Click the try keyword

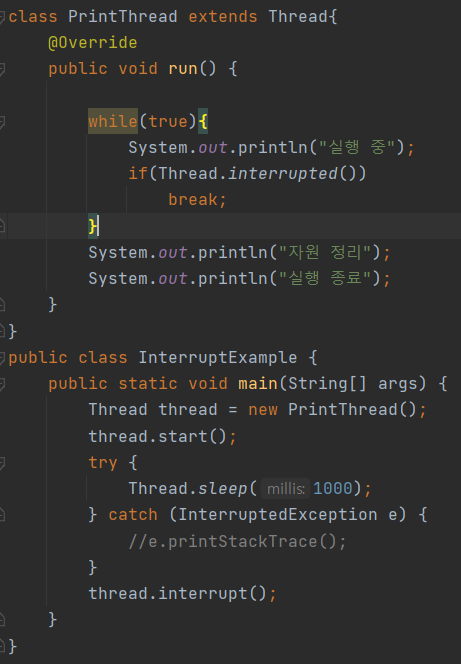click(x=103, y=463)
